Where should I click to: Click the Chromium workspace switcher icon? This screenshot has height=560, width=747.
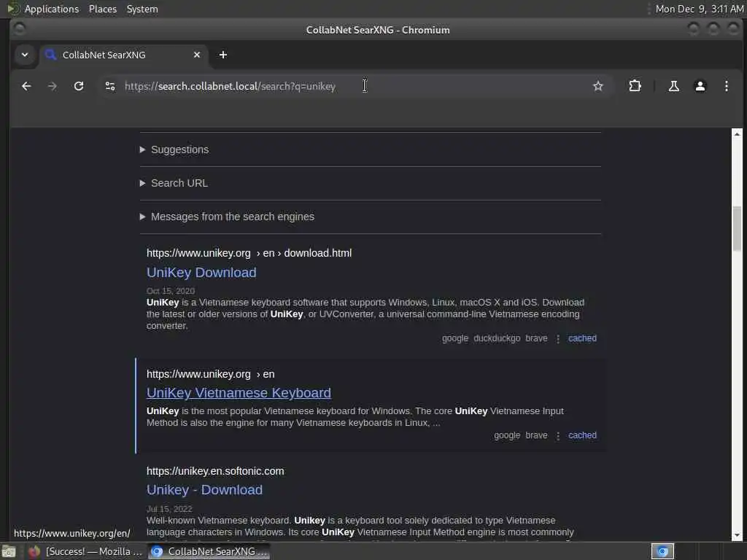click(x=662, y=551)
